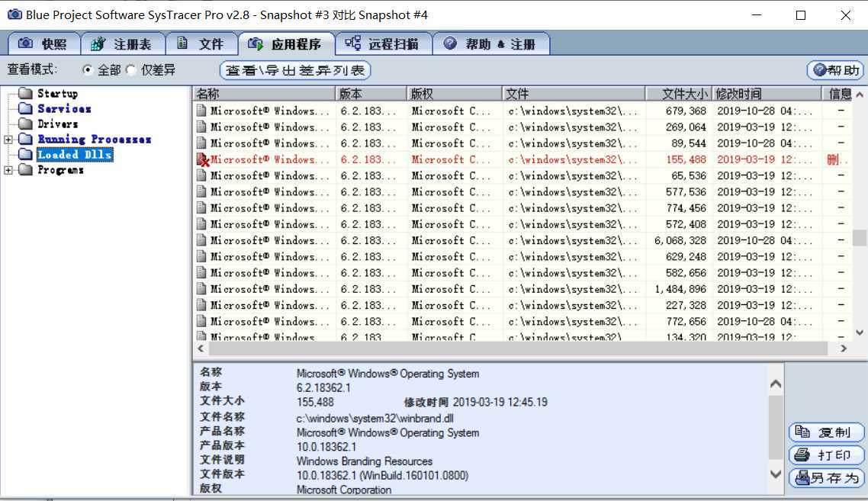Select the Programs tree node
Viewport: 868px width, 501px height.
coord(60,170)
